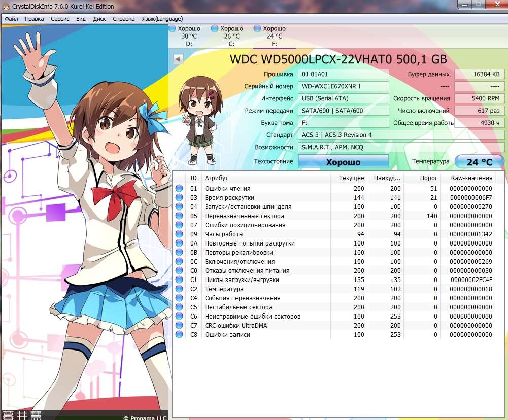Click status icon of attribute 01 Ошибки чтения

[x=179, y=188]
